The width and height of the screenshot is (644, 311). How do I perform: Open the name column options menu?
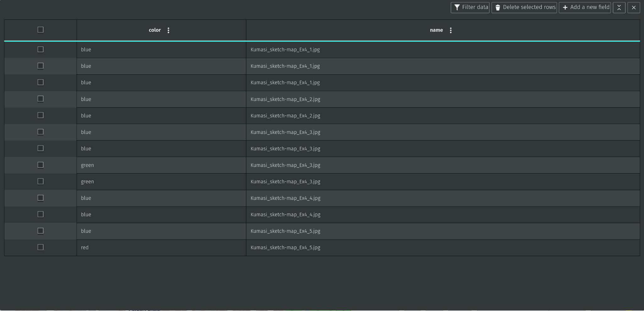[450, 30]
